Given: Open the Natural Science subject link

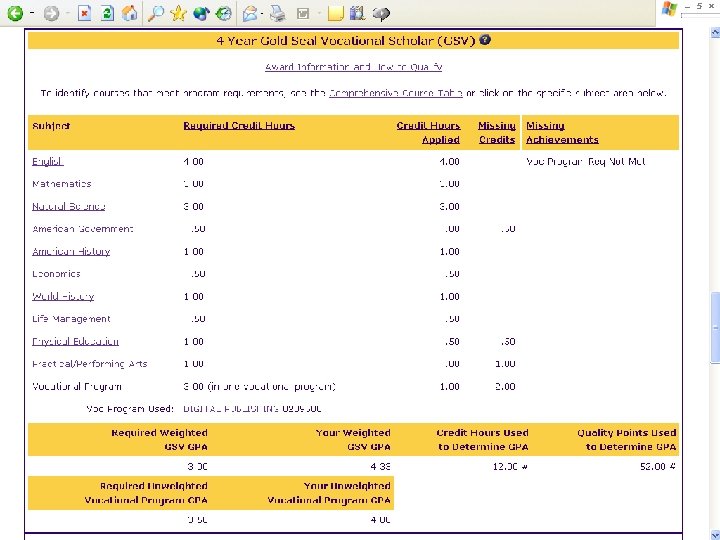Looking at the screenshot, I should pos(68,206).
